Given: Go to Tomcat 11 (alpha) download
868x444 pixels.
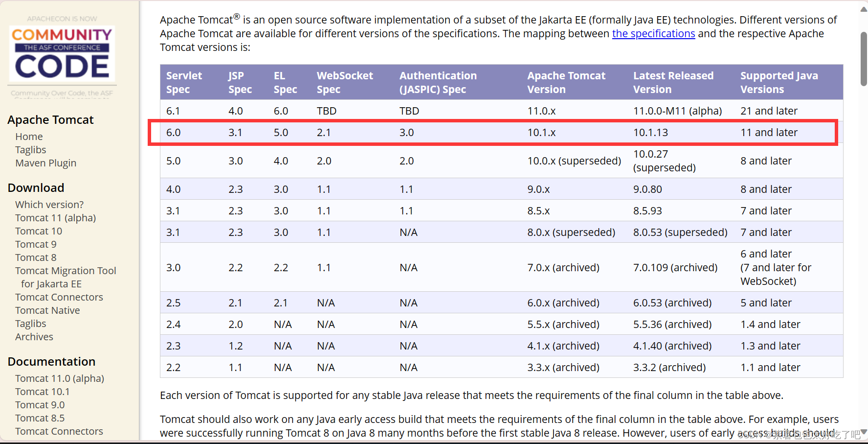Looking at the screenshot, I should (55, 218).
